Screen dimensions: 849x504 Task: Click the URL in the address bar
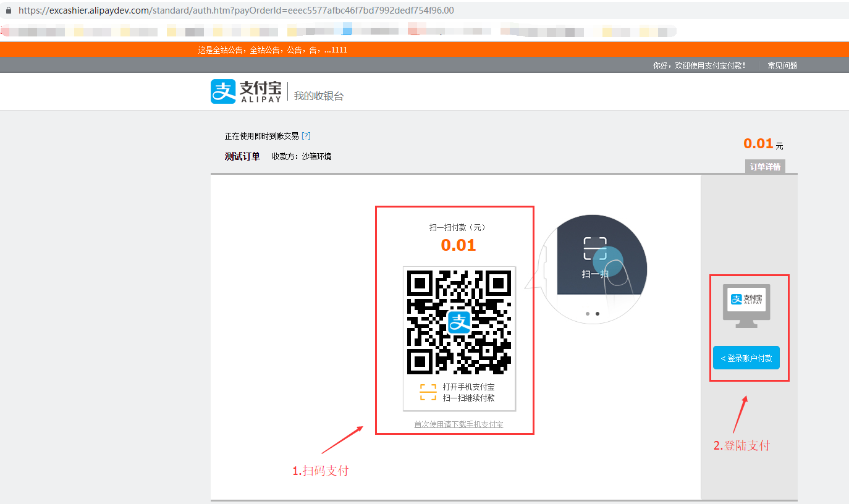[x=236, y=10]
